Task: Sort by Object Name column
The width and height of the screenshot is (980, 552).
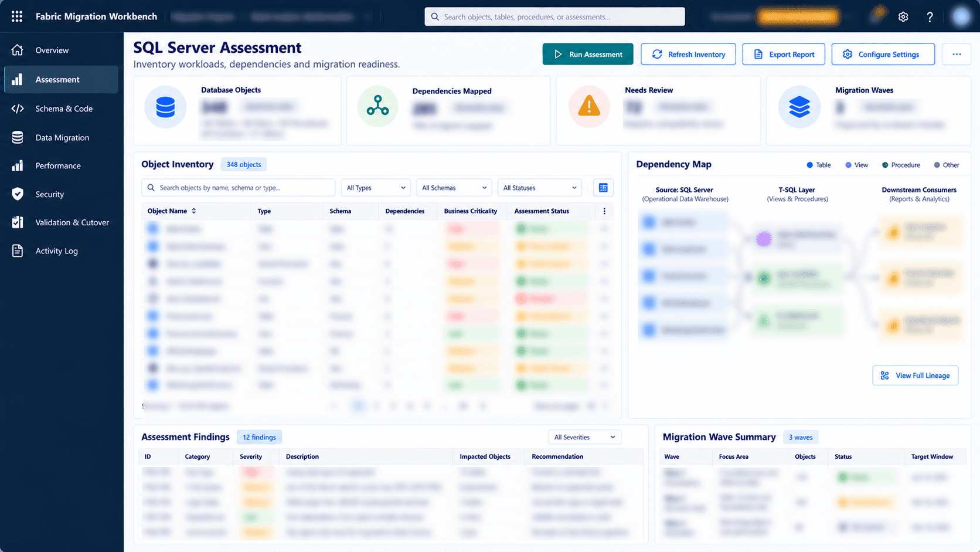Action: (x=172, y=211)
